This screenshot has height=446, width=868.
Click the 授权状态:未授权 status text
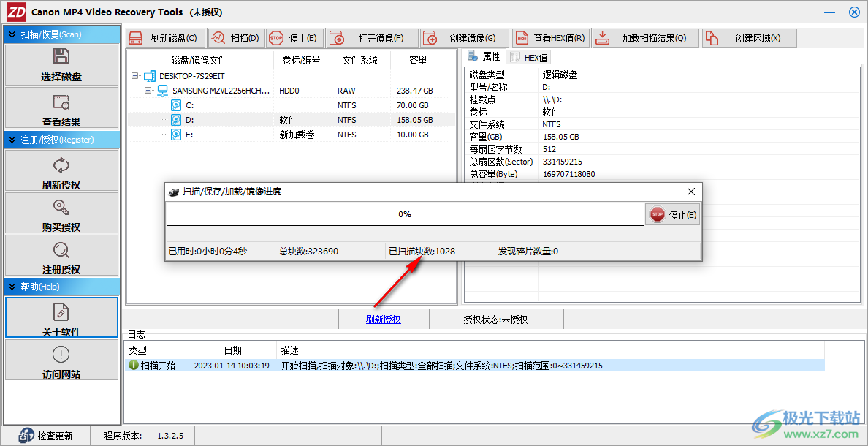tap(495, 319)
